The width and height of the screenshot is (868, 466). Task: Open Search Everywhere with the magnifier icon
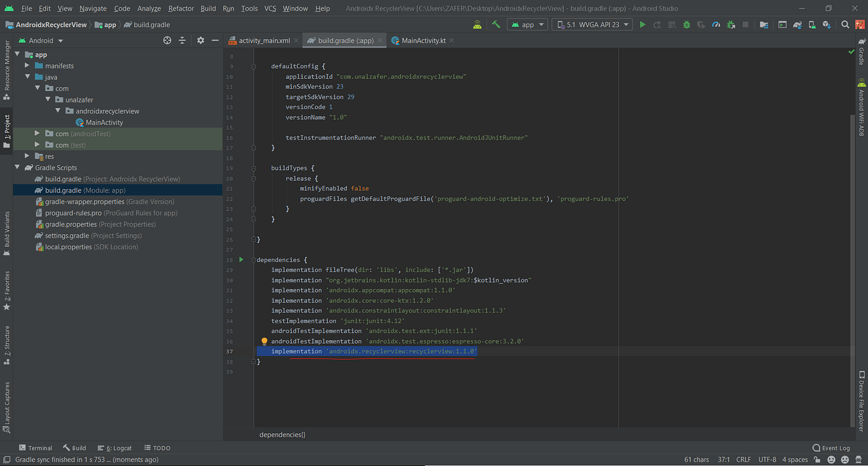(x=845, y=25)
